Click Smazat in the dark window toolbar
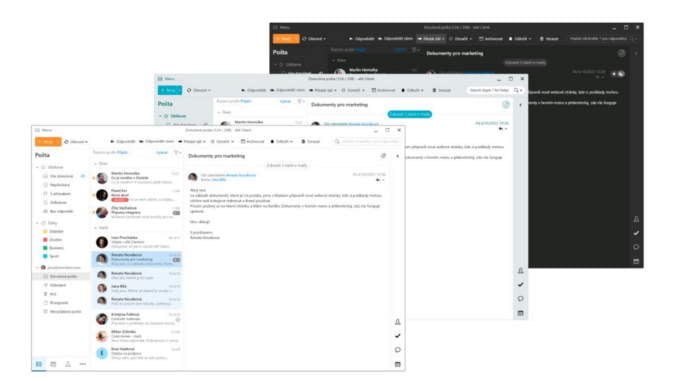 tap(549, 38)
